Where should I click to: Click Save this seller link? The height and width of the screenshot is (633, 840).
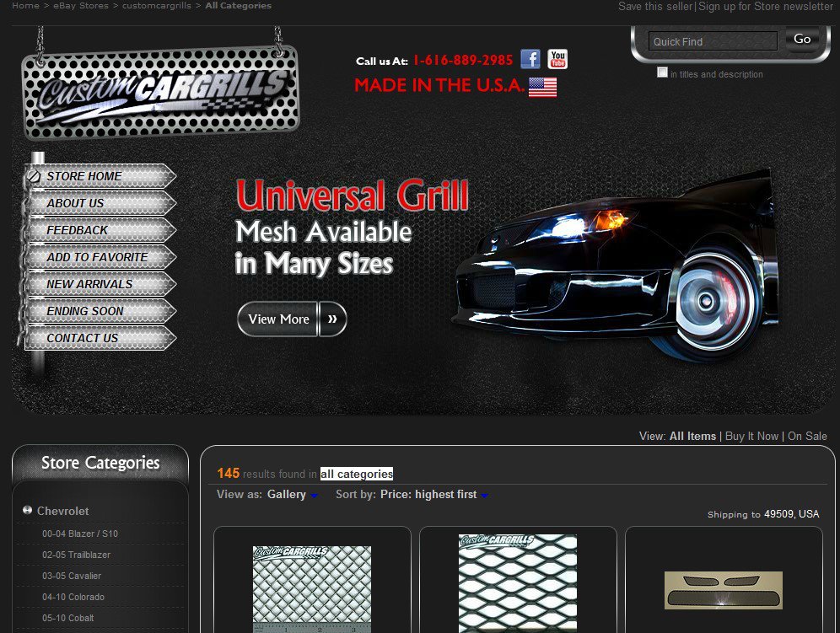coord(655,7)
